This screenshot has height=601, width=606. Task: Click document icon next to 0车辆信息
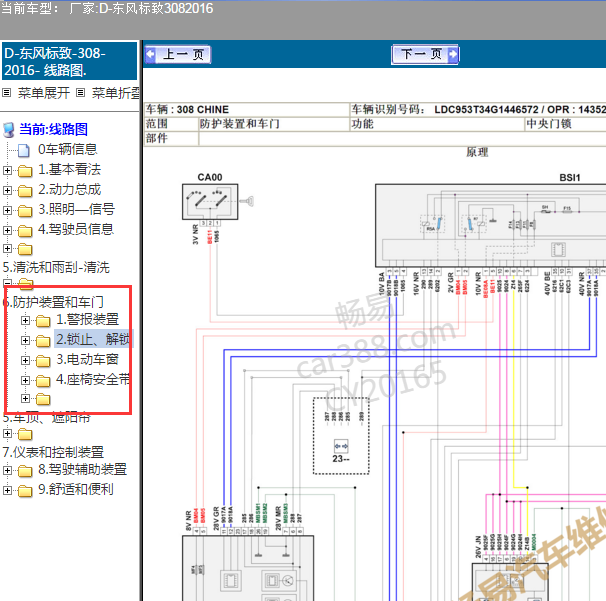click(24, 150)
